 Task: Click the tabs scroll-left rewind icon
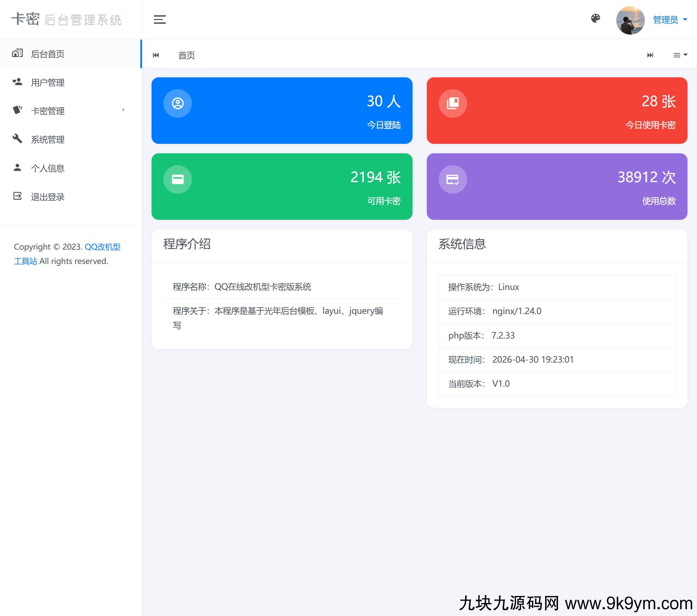(x=156, y=55)
